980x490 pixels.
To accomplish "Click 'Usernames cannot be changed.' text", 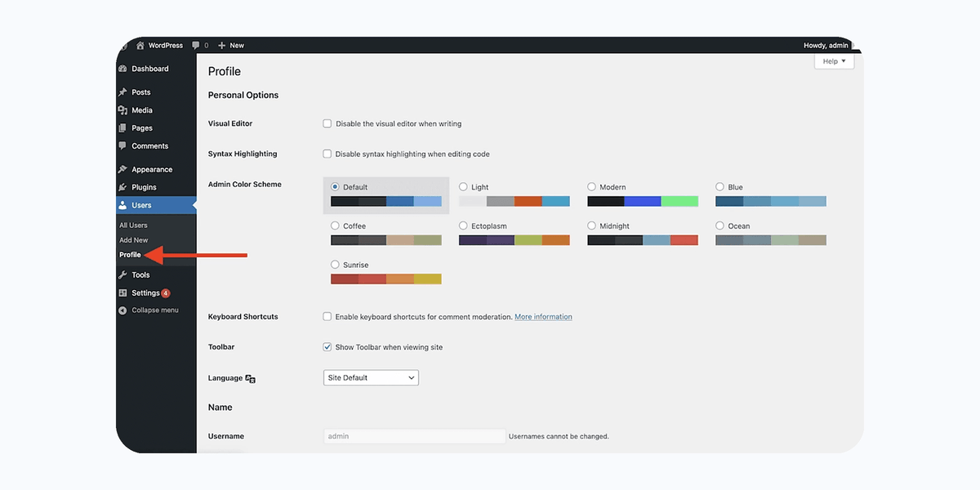I will coord(559,437).
